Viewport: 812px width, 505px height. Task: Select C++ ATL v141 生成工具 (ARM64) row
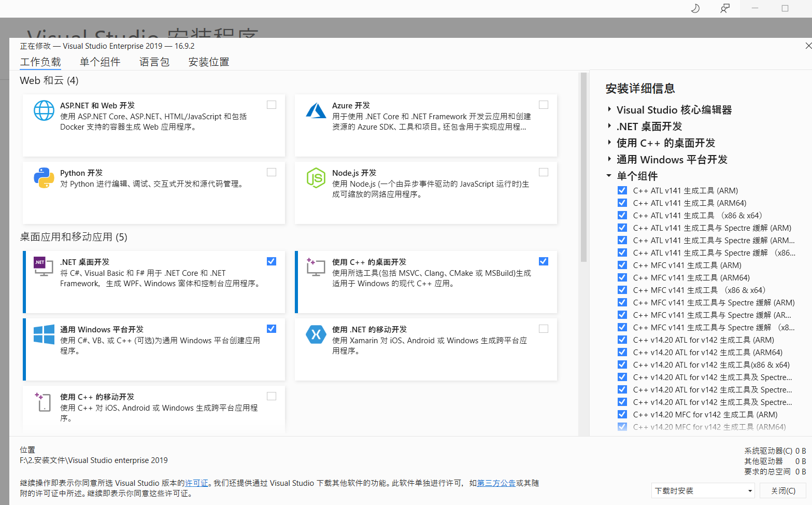[690, 203]
